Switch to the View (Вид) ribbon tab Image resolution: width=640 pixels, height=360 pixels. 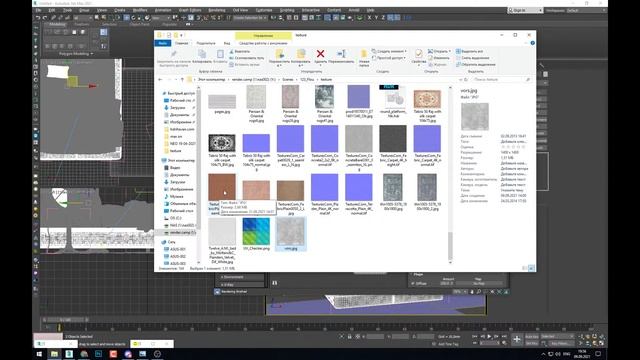(x=227, y=43)
